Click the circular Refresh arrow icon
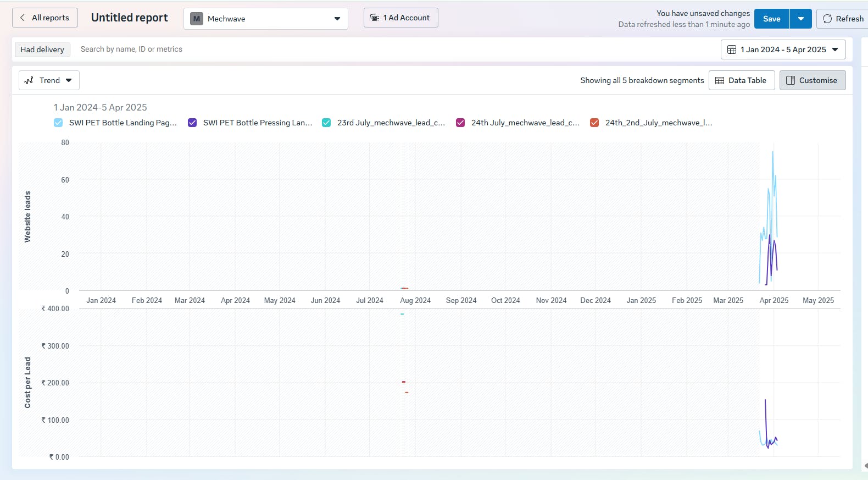This screenshot has height=480, width=868. click(827, 19)
